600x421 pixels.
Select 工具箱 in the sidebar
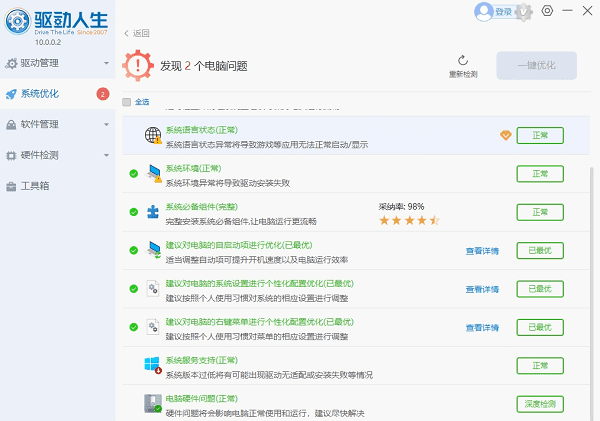[x=57, y=186]
